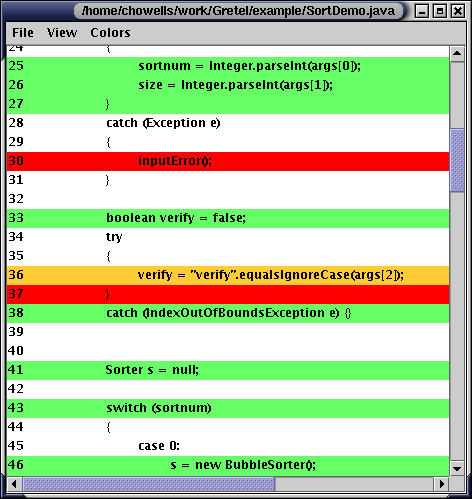
Task: Minimize the SortDemo.java window
Action: coord(422,12)
